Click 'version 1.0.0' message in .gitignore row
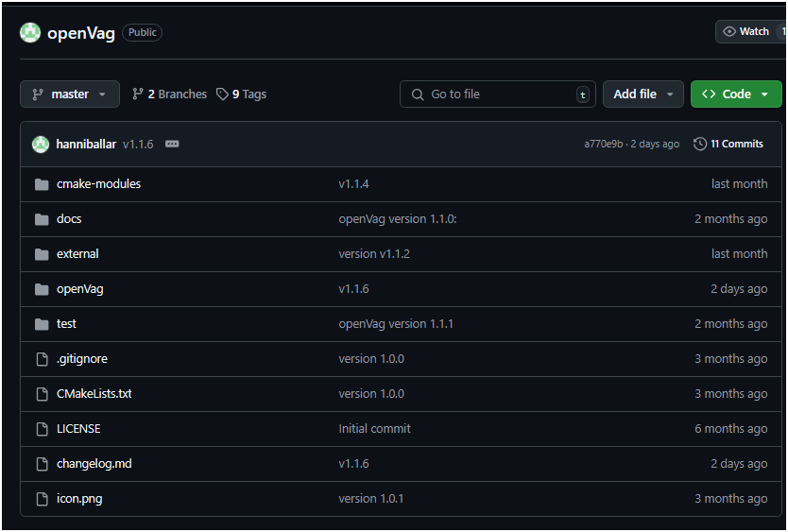Image resolution: width=788 pixels, height=532 pixels. [371, 359]
